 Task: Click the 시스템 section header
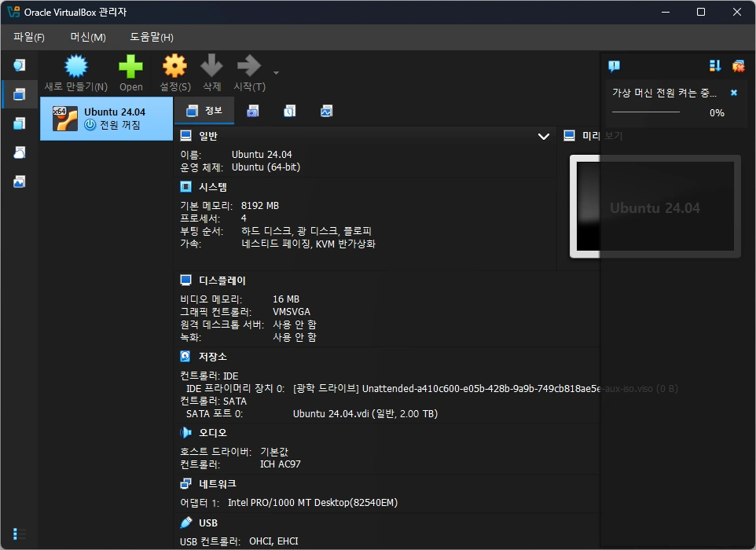(x=213, y=187)
